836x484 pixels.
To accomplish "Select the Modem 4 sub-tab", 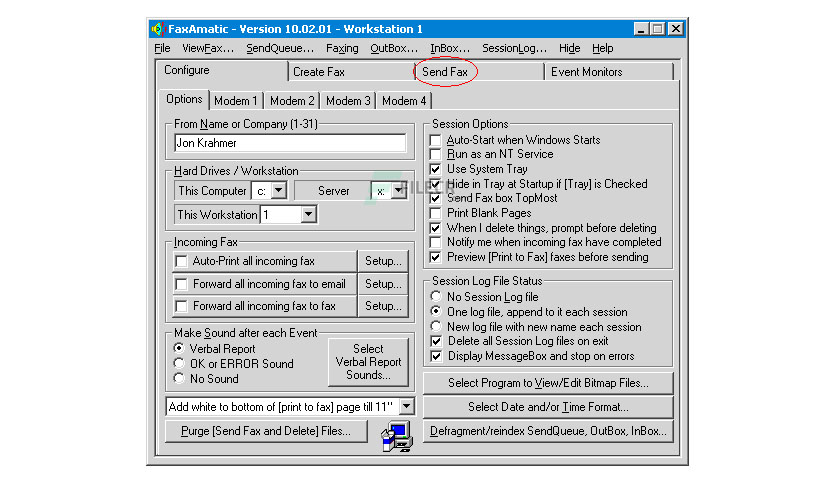I will tap(404, 101).
